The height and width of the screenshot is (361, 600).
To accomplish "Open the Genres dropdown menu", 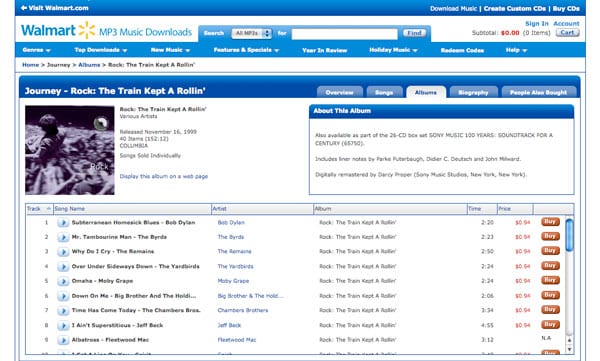I will pyautogui.click(x=36, y=50).
